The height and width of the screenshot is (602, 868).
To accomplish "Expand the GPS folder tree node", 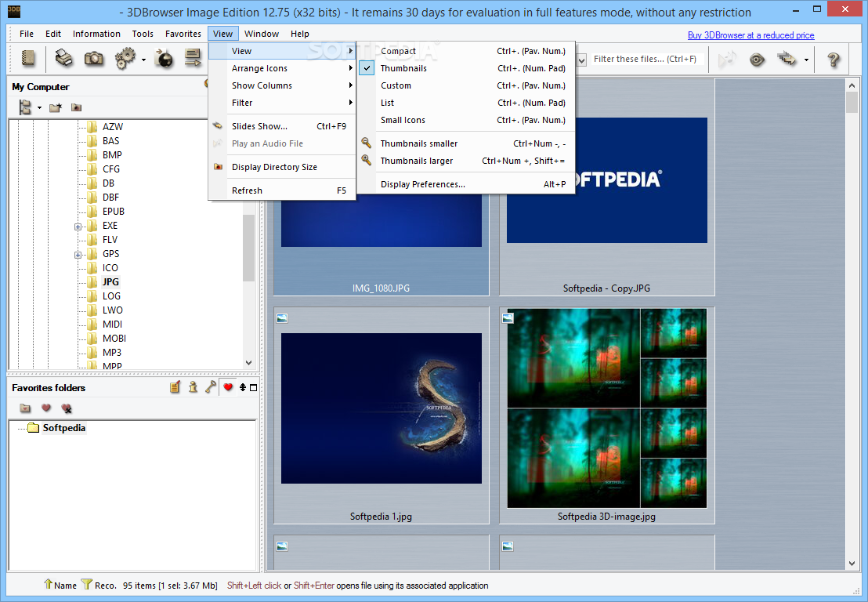I will point(78,255).
